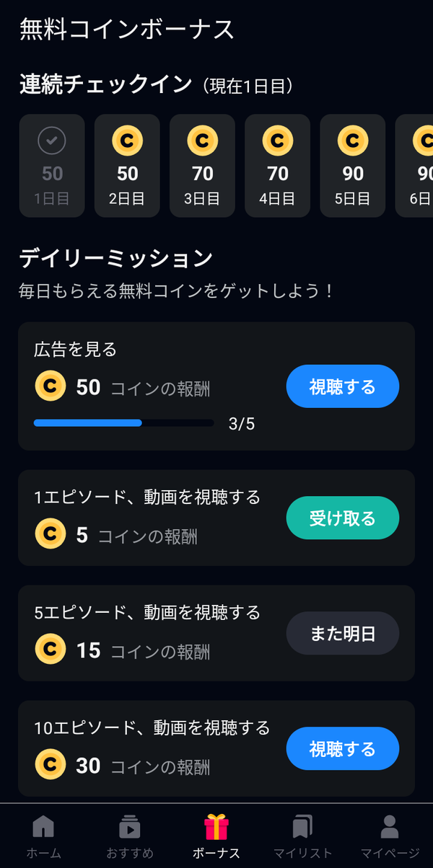Tap the 2日目 coin icon
This screenshot has width=433, height=868.
tap(127, 141)
